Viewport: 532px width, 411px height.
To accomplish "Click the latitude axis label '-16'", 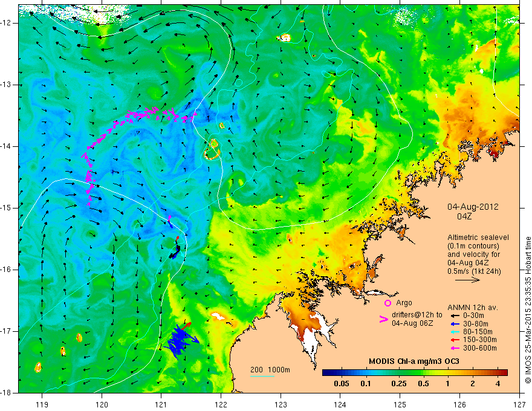I will click(6, 270).
